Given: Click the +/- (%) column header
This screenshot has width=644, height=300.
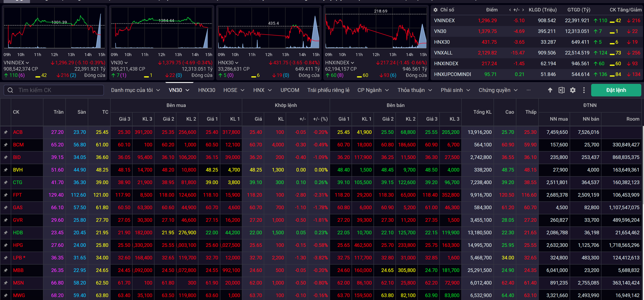Looking at the screenshot, I should click(320, 119).
